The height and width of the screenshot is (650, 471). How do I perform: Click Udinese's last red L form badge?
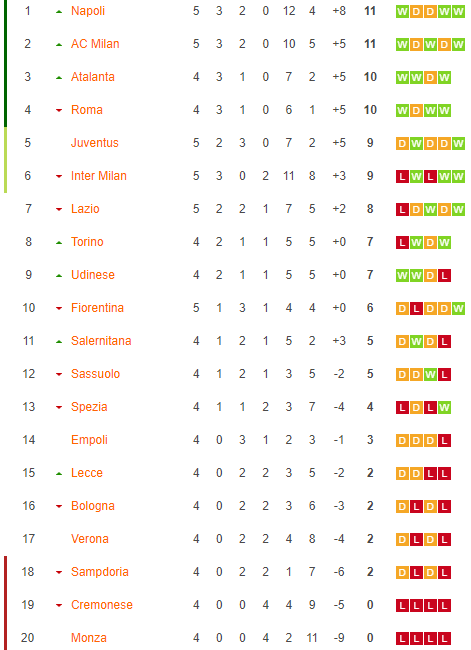point(444,276)
